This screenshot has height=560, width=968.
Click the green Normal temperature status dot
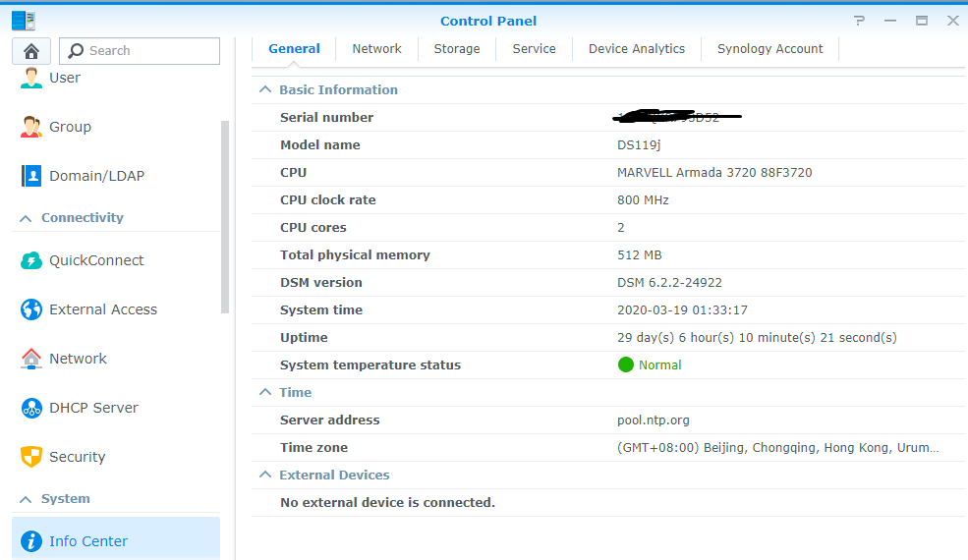(x=625, y=364)
